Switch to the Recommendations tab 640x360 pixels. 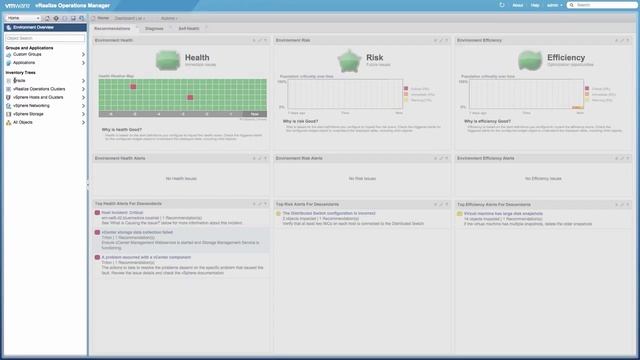click(x=112, y=29)
